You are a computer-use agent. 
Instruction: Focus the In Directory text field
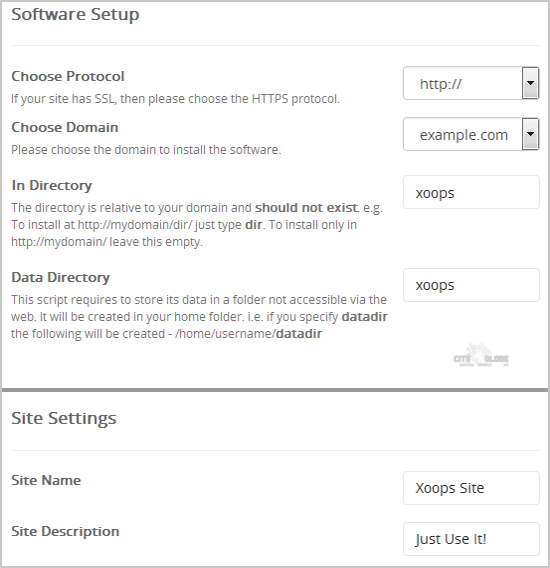point(471,192)
